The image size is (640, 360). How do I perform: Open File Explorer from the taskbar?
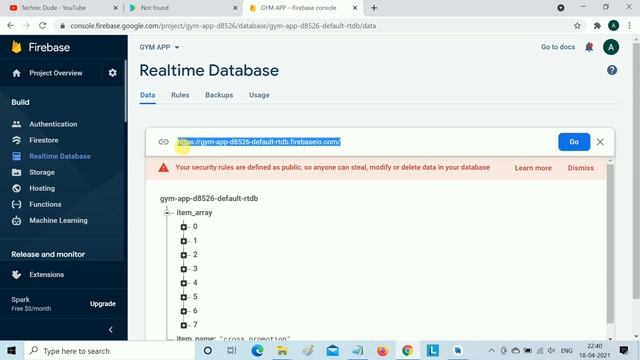282,351
